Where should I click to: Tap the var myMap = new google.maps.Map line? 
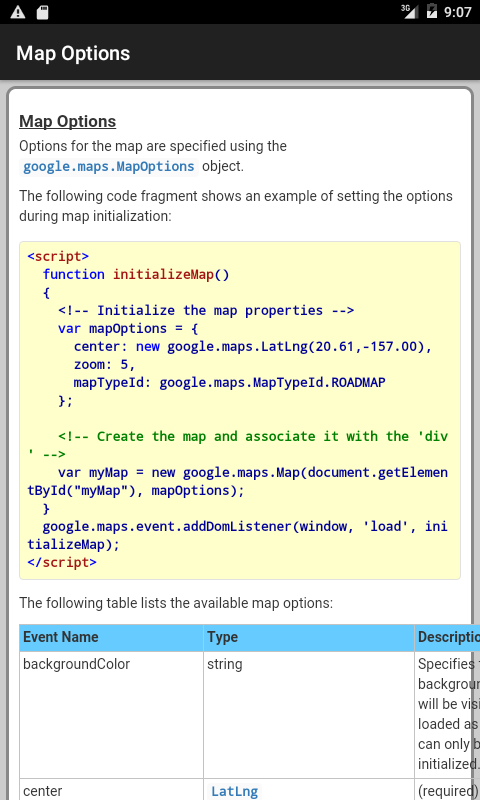coord(238,481)
